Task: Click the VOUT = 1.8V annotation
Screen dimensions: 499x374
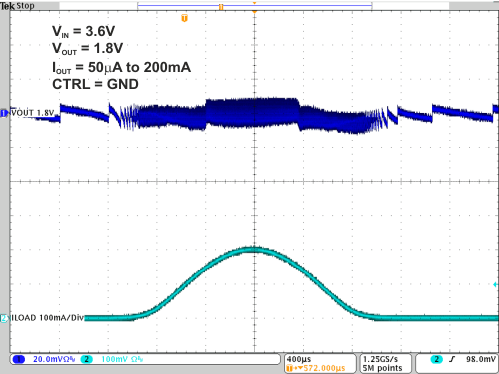Action: [x=87, y=49]
